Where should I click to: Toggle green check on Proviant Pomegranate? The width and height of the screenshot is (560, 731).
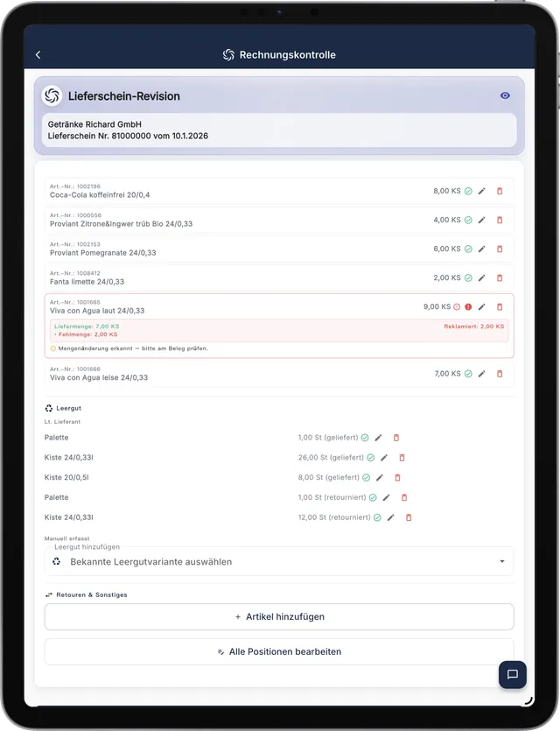point(468,249)
